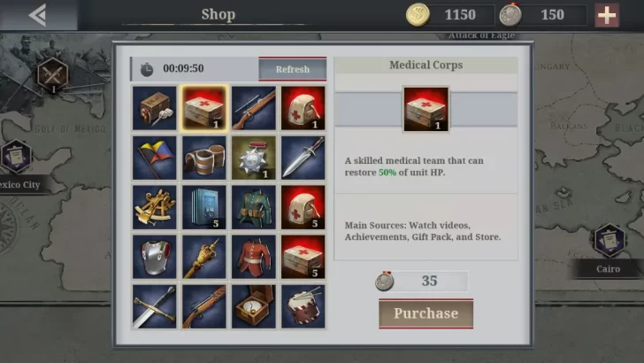The width and height of the screenshot is (644, 363).
Task: Select the signal flags item
Action: [x=155, y=158]
